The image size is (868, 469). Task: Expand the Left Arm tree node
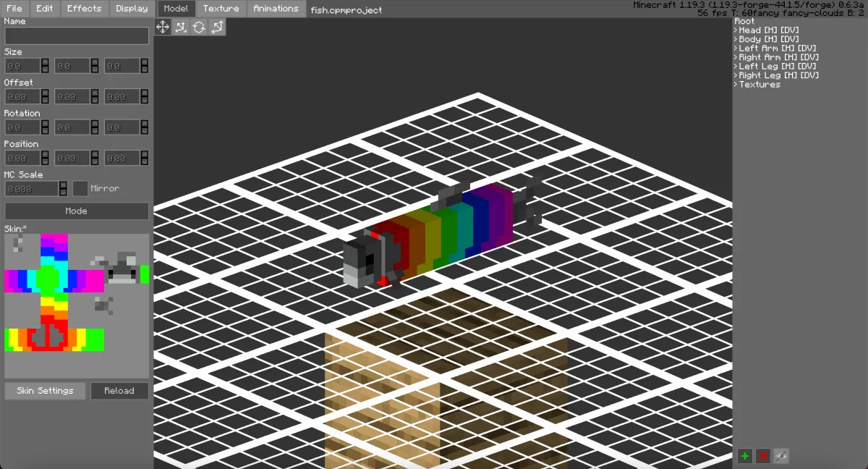tap(736, 48)
